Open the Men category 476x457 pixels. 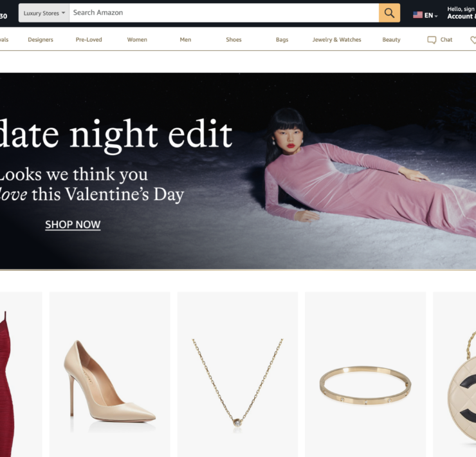(x=185, y=39)
